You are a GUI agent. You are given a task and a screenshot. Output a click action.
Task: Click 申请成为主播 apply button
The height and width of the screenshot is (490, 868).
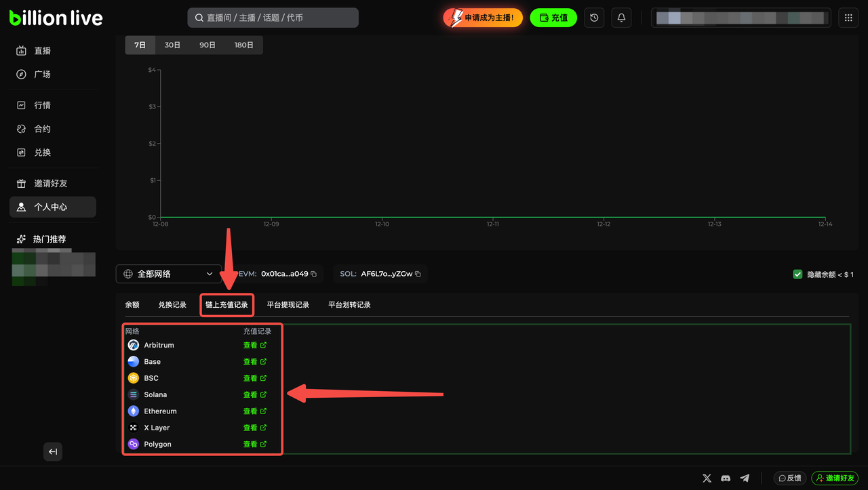pyautogui.click(x=483, y=18)
